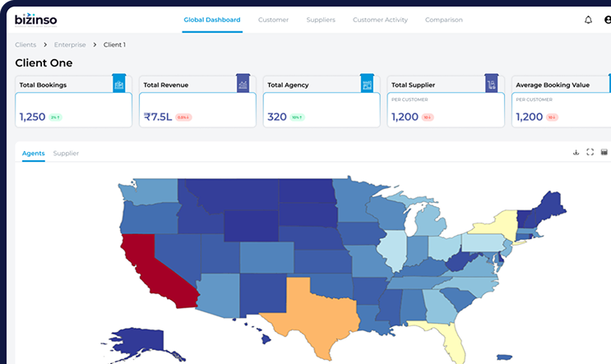Screen dimensions: 611x364
Task: Open the Suppliers tab
Action: pos(321,20)
